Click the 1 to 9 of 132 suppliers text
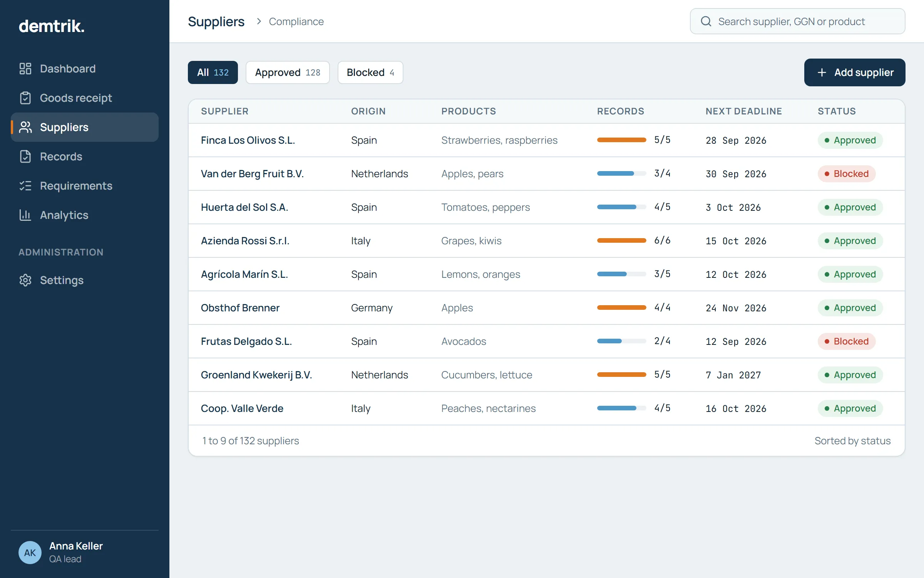Viewport: 924px width, 578px height. [x=251, y=441]
